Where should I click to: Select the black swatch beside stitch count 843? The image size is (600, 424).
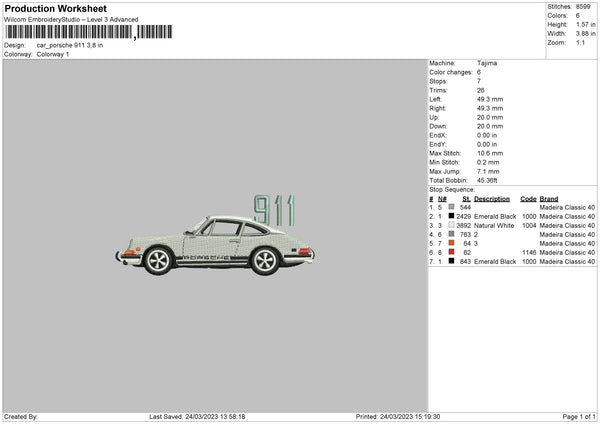point(452,261)
